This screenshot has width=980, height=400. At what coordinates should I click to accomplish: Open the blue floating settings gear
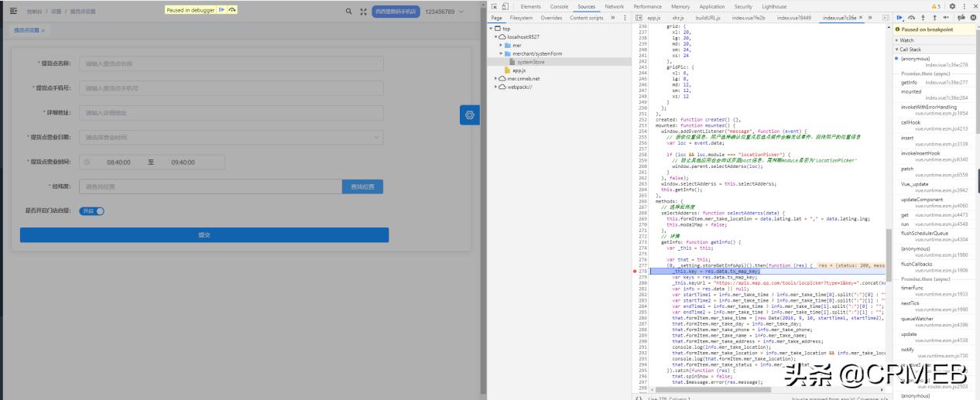point(468,115)
